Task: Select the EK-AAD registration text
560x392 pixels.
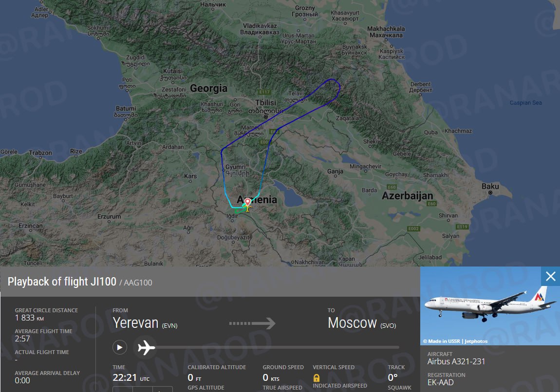Action: pos(440,382)
